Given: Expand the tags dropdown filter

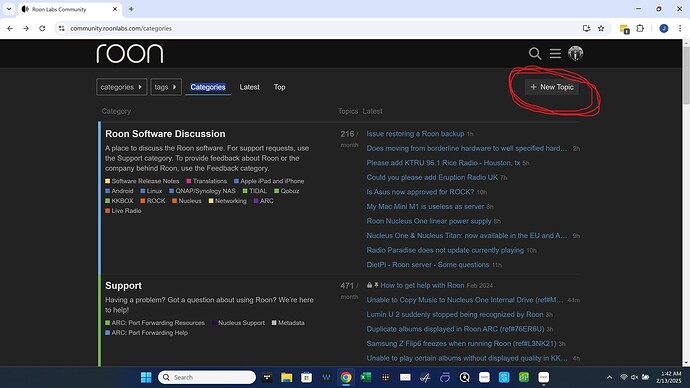Looking at the screenshot, I should [x=166, y=87].
